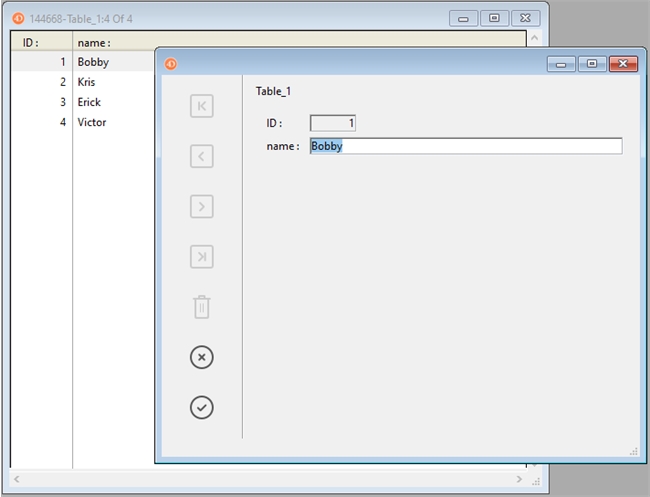Go to the previous record arrow
The width and height of the screenshot is (650, 497).
click(x=201, y=156)
